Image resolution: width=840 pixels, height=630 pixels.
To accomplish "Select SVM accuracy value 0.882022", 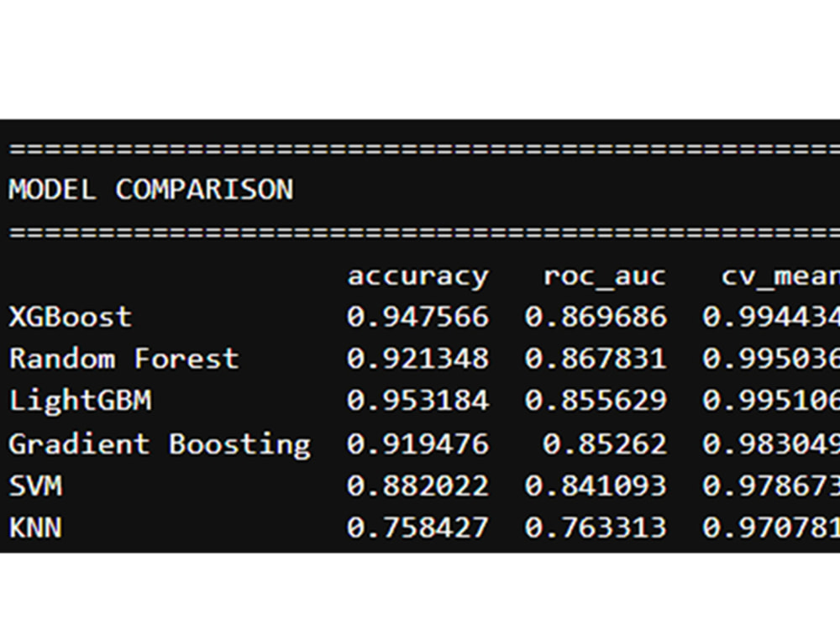I will click(x=417, y=486).
